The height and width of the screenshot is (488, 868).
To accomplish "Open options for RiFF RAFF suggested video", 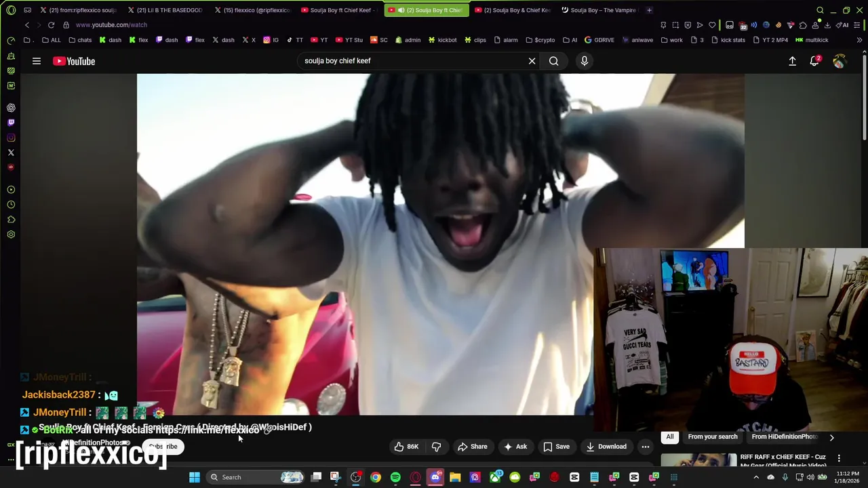I will click(839, 458).
